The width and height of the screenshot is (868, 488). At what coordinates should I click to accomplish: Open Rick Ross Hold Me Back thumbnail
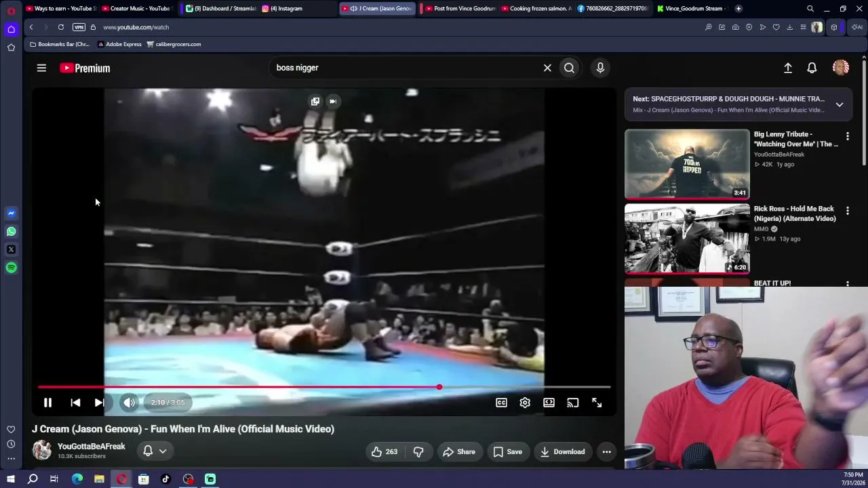pos(687,239)
